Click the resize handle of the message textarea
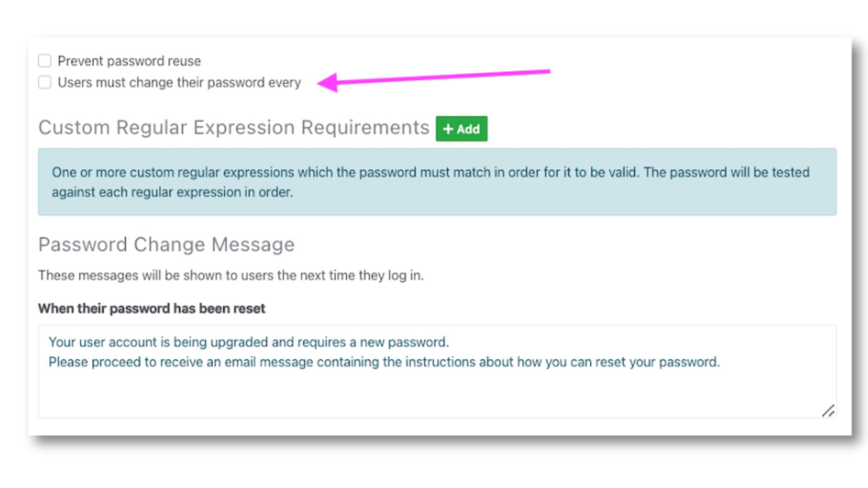Image resolution: width=868 pixels, height=488 pixels. pyautogui.click(x=828, y=411)
